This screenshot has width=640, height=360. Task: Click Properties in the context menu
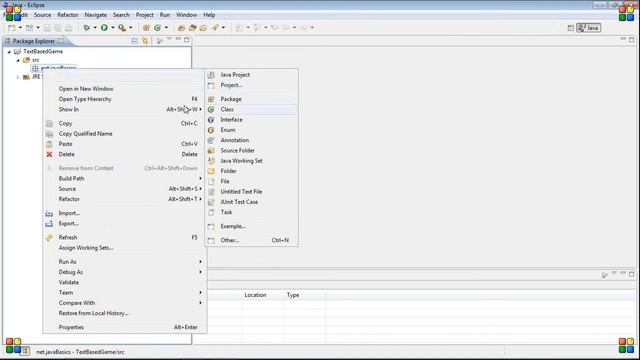click(x=124, y=327)
